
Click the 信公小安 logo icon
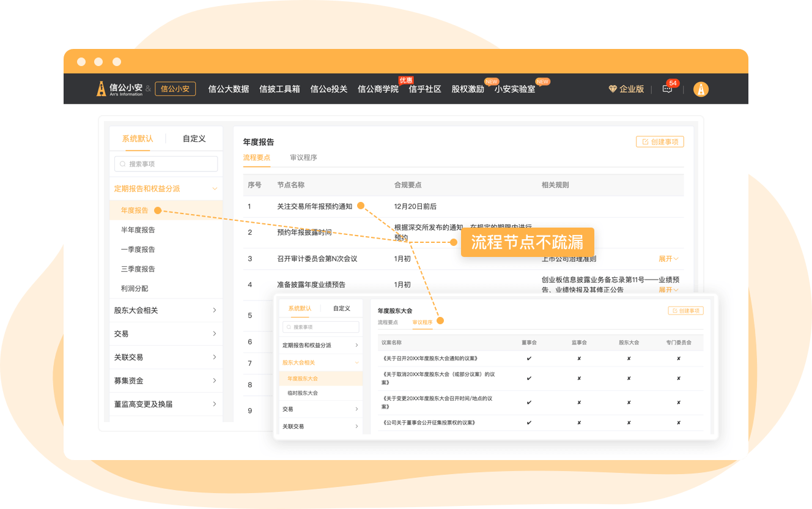pyautogui.click(x=102, y=89)
